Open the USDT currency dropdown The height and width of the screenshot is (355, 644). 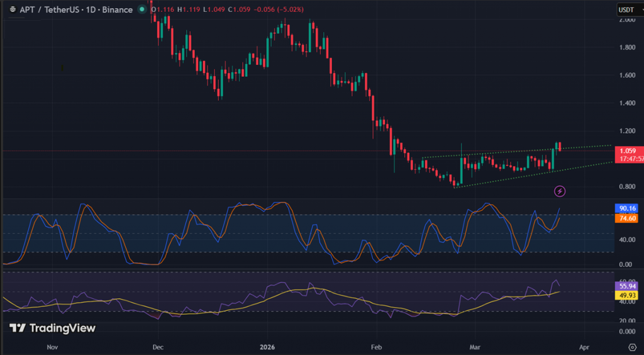point(630,9)
